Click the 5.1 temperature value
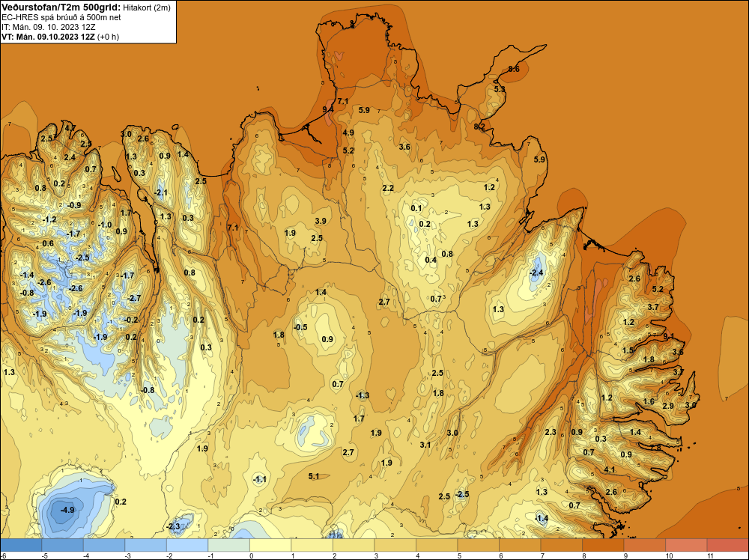This screenshot has width=749, height=560. (x=314, y=476)
